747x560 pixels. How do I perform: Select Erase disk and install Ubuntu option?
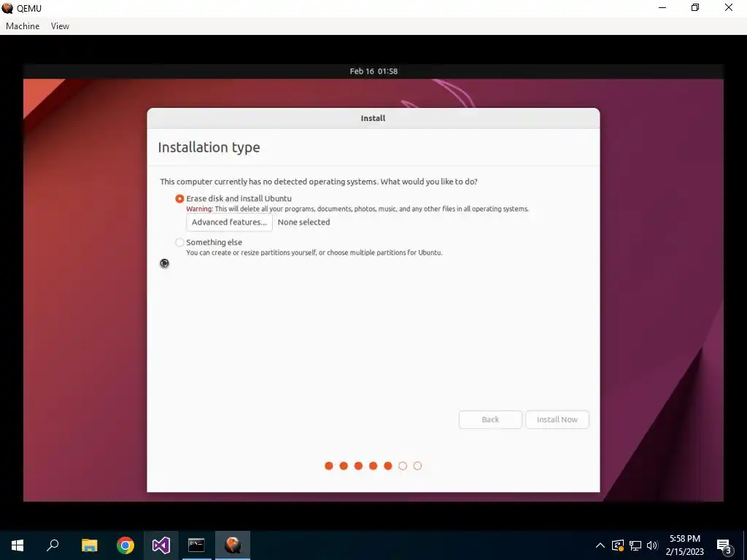[x=179, y=198]
